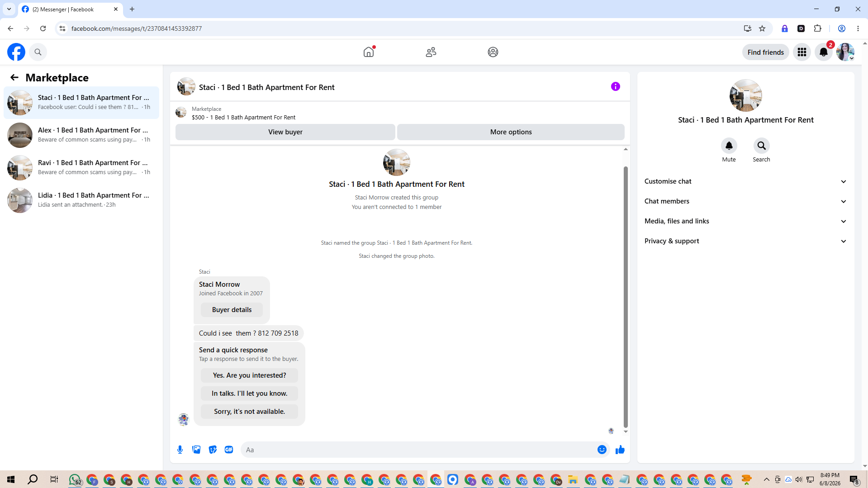
Task: Send quick response "In talks. I'll let you know."
Action: click(x=249, y=393)
